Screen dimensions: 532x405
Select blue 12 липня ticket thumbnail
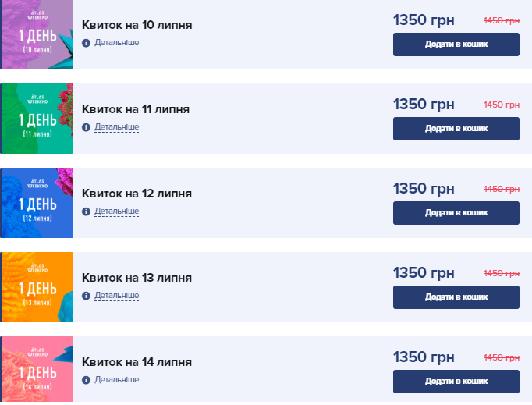(37, 203)
